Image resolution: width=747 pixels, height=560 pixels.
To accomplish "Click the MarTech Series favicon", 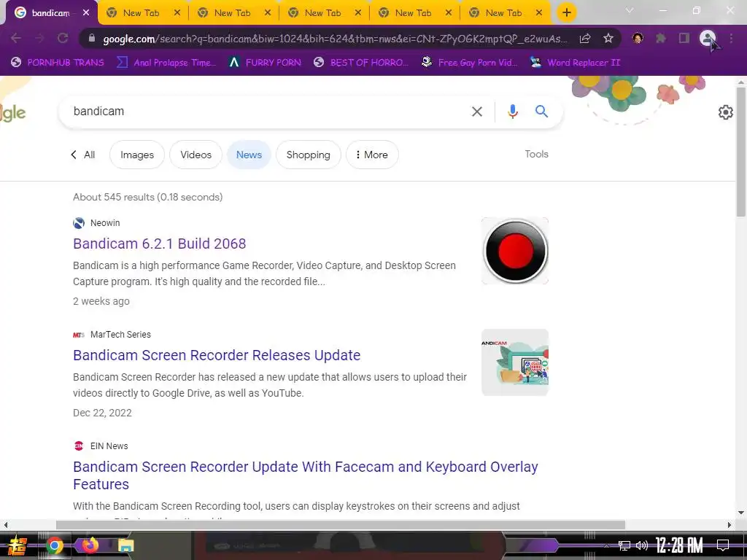I will click(79, 335).
